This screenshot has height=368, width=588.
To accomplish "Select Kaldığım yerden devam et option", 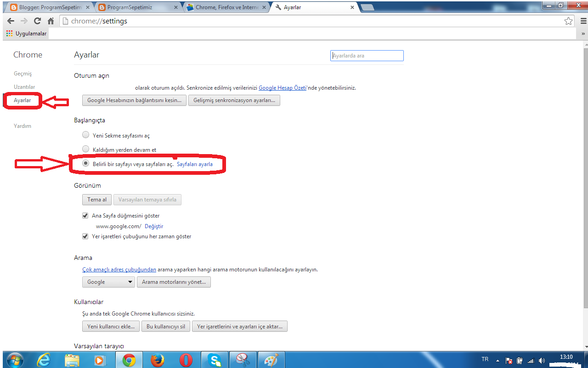I will pyautogui.click(x=85, y=149).
